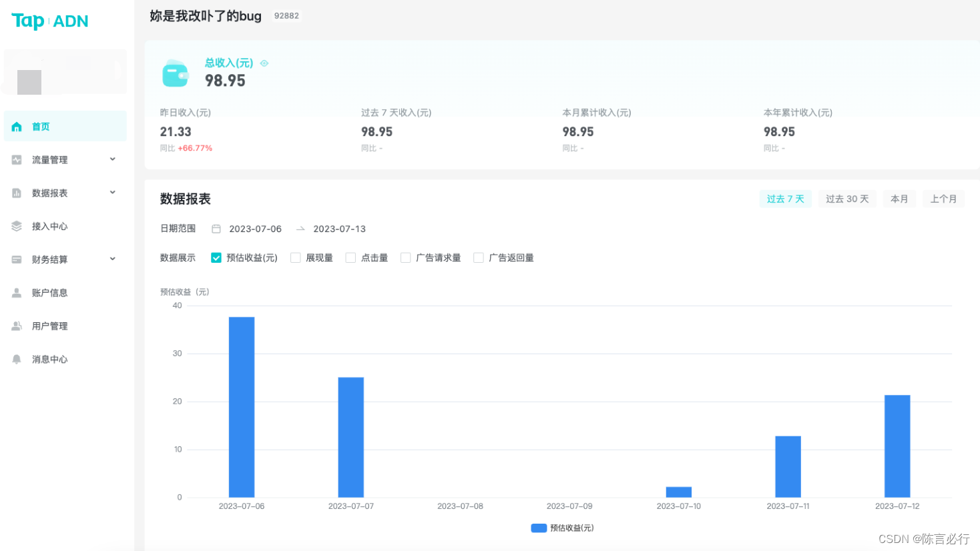The image size is (980, 551).
Task: Expand the 数据报表 sidebar chevron
Action: [113, 193]
